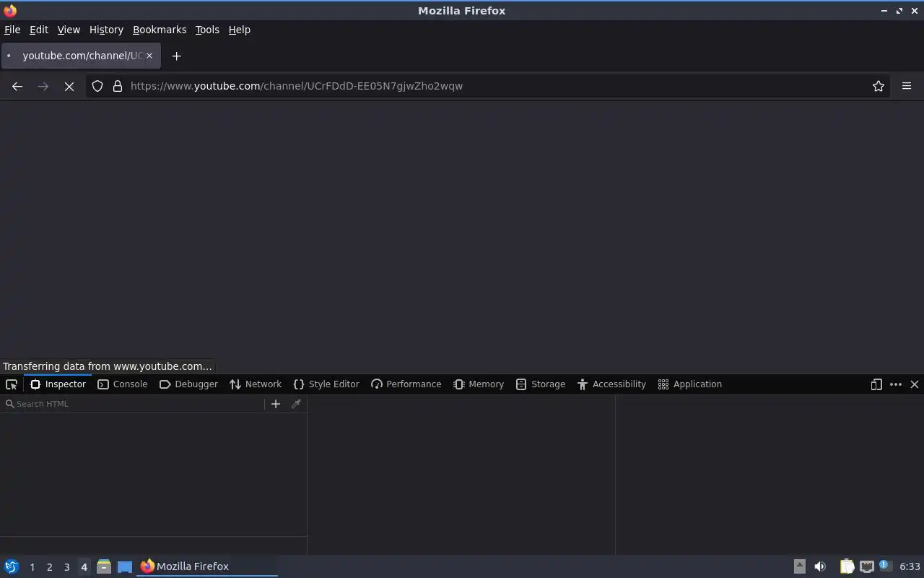Switch to workspace 4

(84, 567)
